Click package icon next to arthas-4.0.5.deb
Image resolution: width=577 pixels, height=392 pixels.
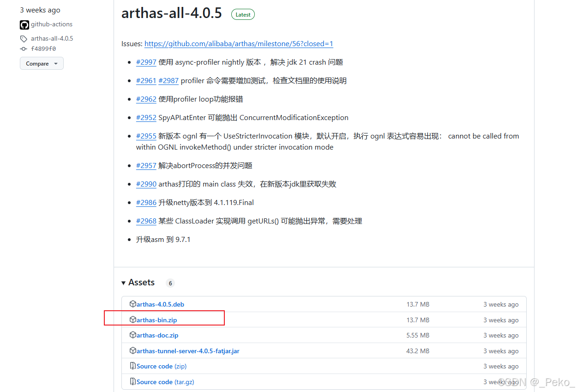coord(133,304)
